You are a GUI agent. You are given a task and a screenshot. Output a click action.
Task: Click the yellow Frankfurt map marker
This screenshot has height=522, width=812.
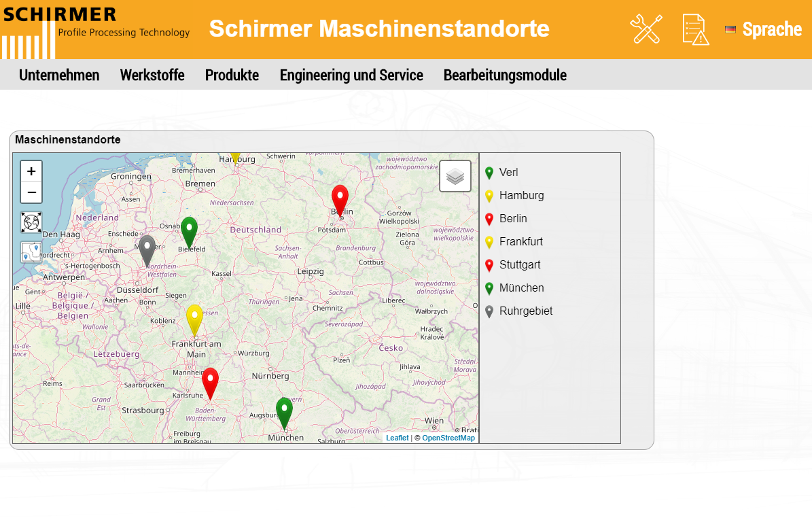195,319
